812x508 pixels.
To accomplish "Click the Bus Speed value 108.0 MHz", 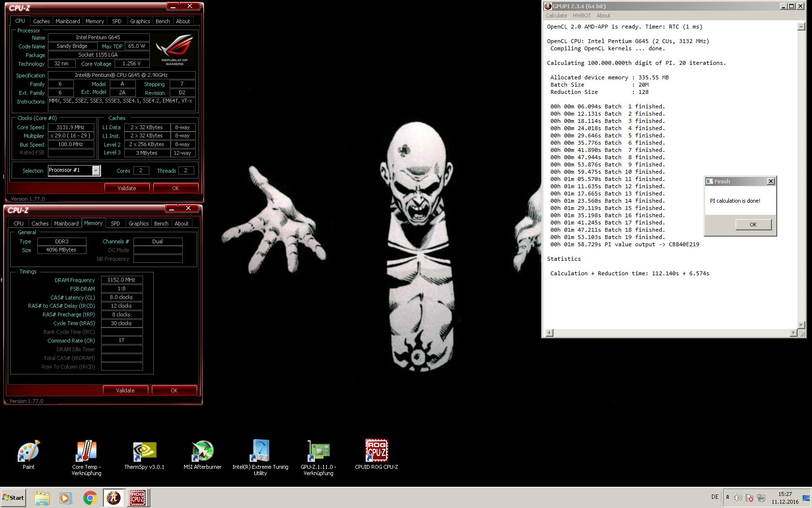I will click(x=71, y=145).
